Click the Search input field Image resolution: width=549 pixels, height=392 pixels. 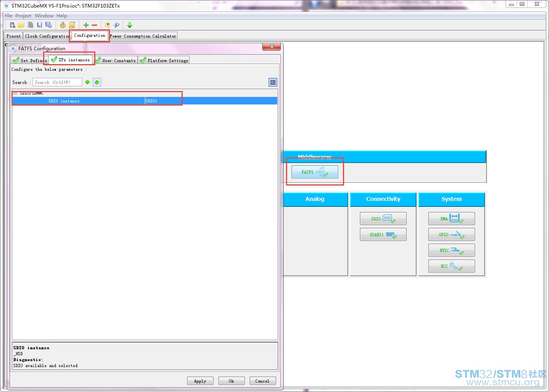tap(57, 82)
